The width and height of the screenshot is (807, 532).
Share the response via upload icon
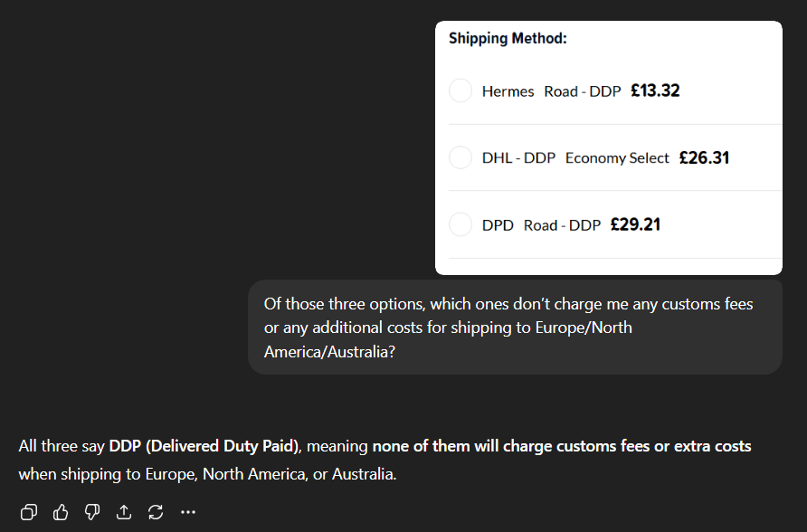click(x=124, y=512)
